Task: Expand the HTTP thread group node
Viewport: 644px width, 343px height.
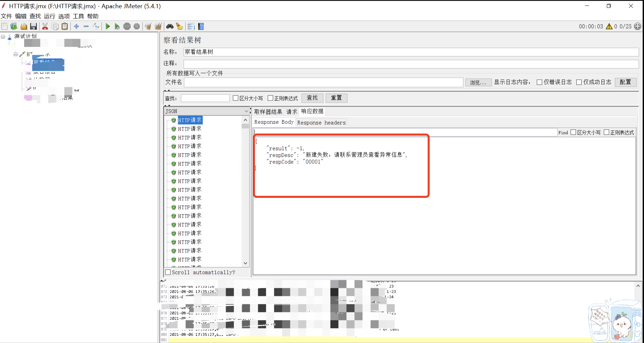Action: pos(16,54)
